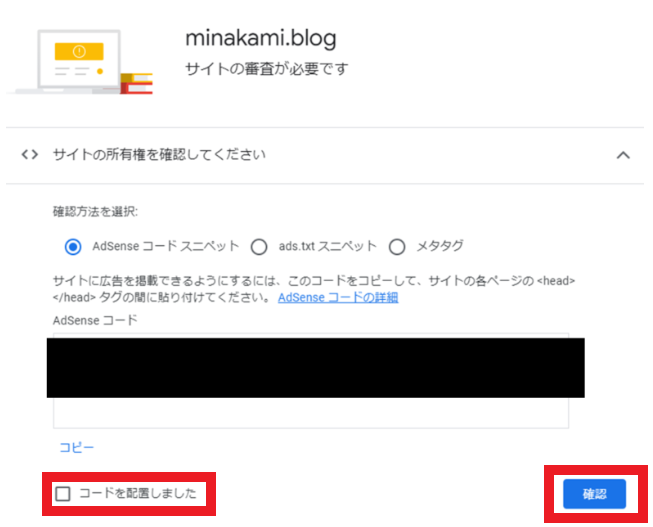Click inside the AdSense code text box
653x527 pixels.
coord(311,412)
